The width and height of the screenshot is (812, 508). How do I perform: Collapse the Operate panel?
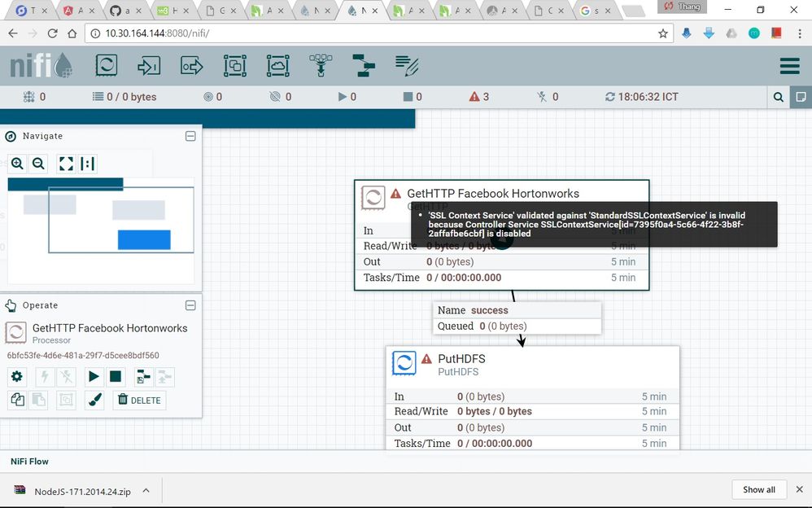[190, 305]
